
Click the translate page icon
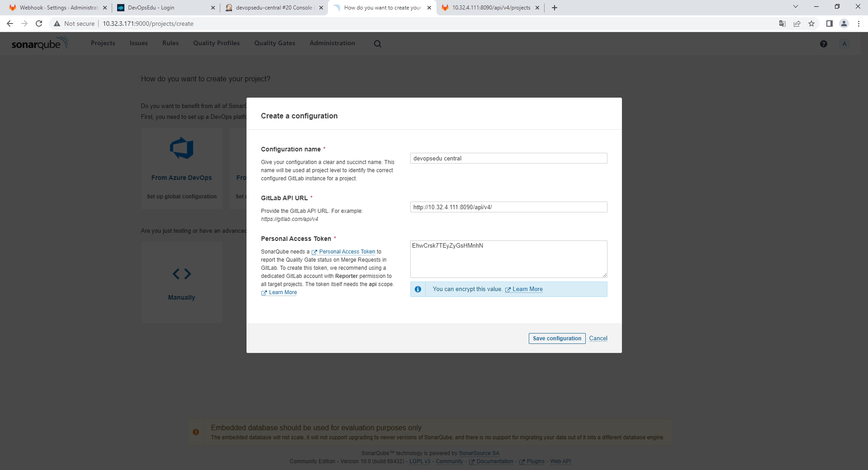(x=783, y=23)
